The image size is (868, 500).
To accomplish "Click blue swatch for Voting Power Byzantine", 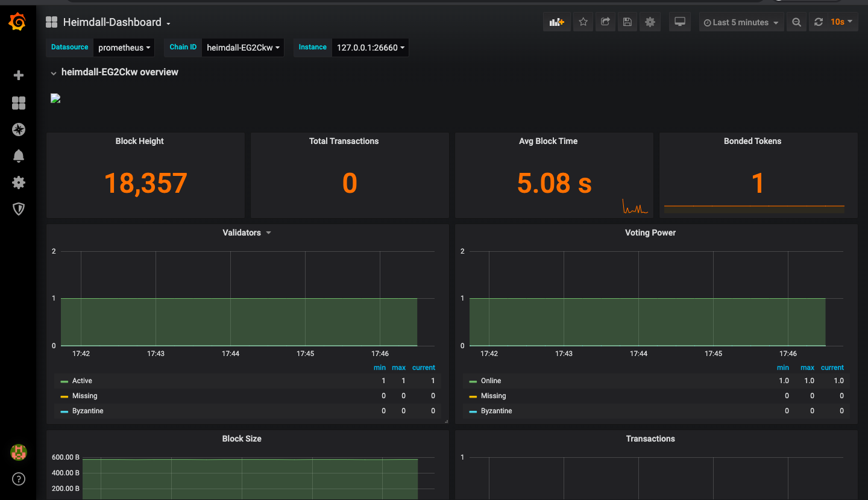I will pos(473,411).
